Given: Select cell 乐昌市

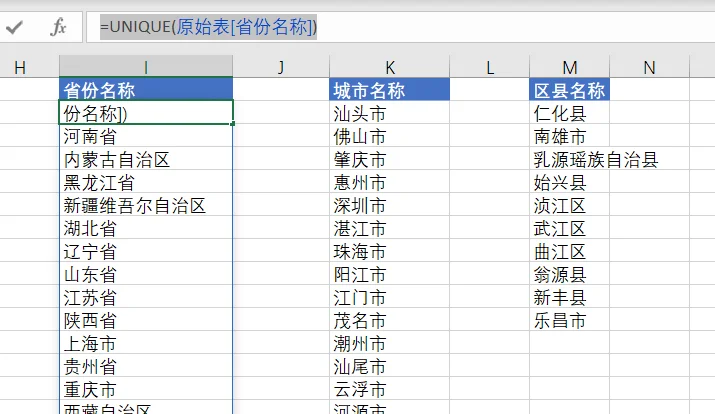Looking at the screenshot, I should (570, 319).
